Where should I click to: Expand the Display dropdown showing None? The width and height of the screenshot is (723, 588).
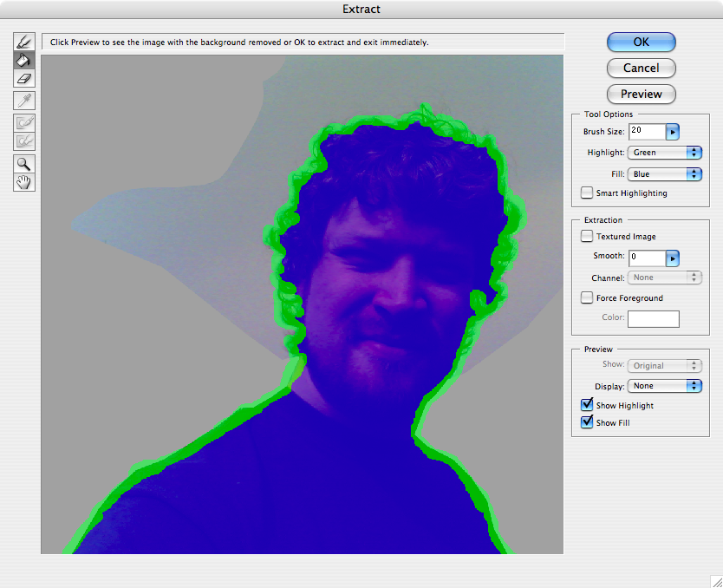[x=665, y=386]
